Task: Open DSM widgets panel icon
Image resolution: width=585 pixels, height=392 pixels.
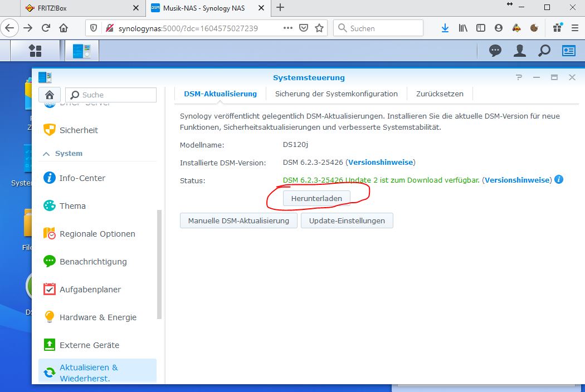Action: [x=569, y=51]
